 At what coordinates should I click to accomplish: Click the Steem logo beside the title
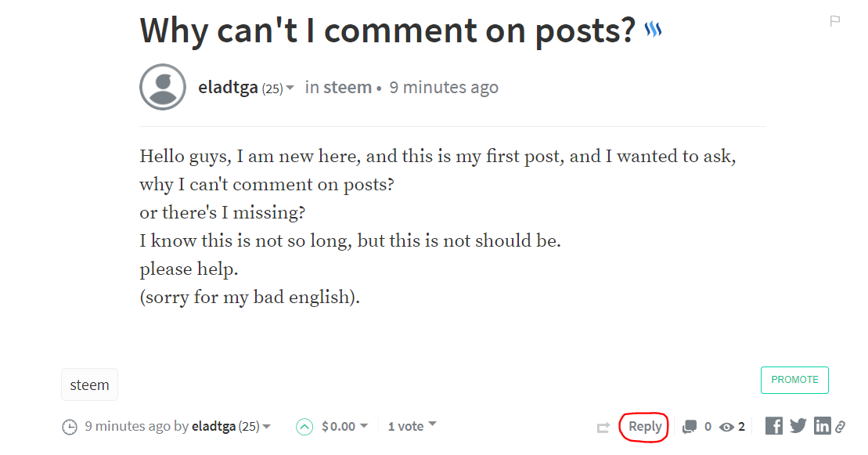(653, 31)
